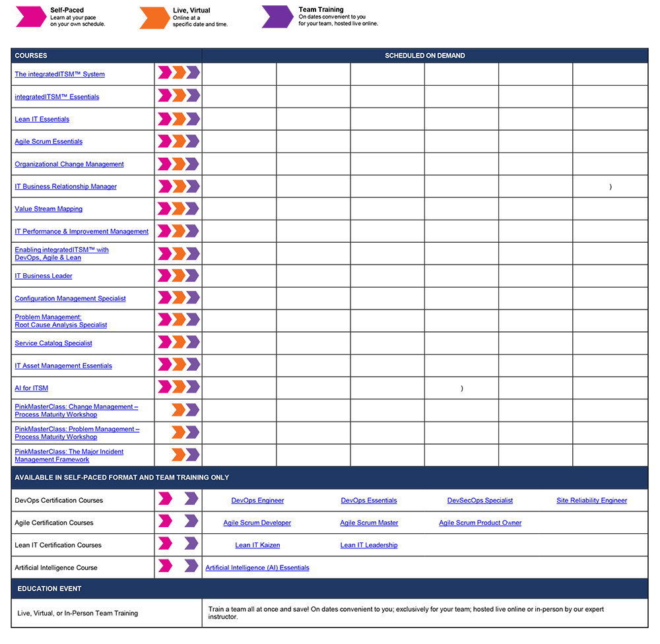Click pink arrow in DevOps Certification Courses row
The image size is (660, 644).
[x=165, y=499]
